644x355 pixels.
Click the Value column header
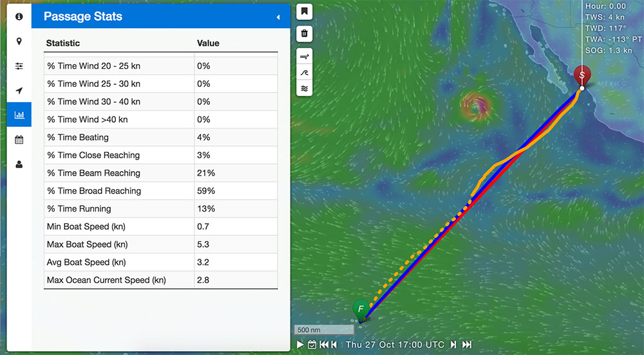pyautogui.click(x=208, y=43)
